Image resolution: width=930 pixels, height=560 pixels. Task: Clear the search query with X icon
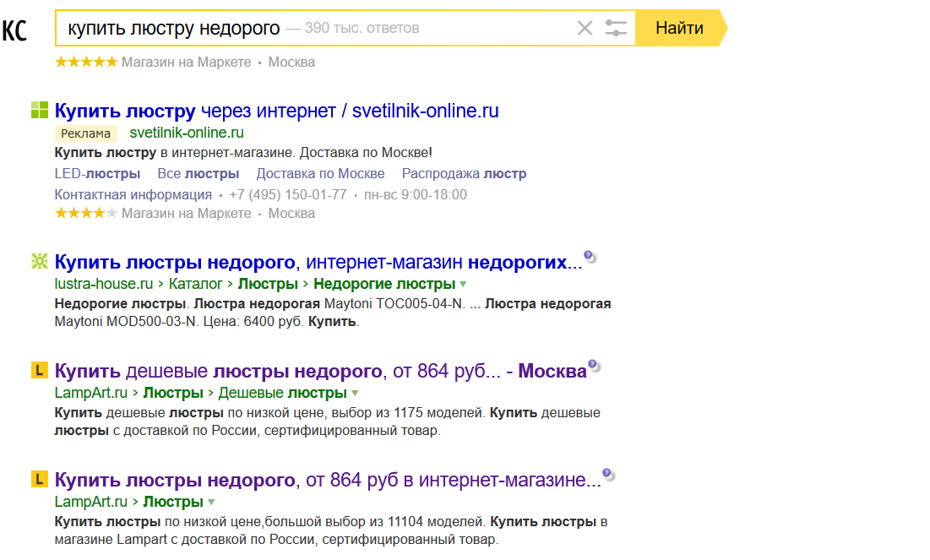[585, 28]
